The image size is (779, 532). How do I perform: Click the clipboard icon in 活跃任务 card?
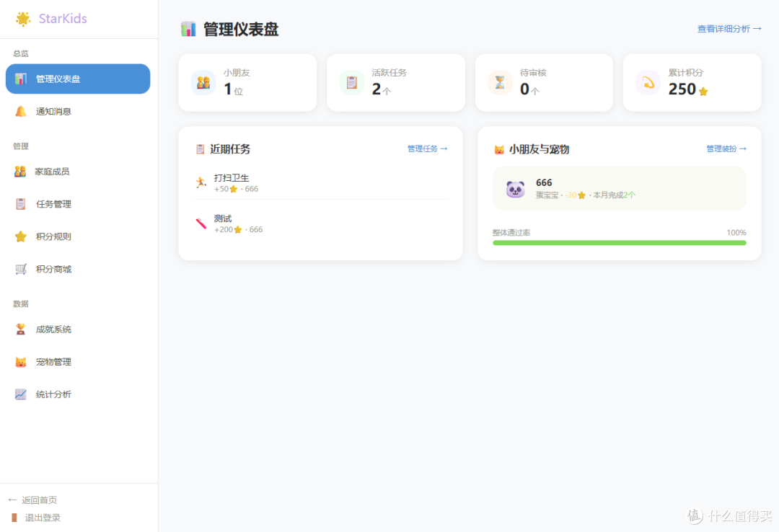tap(352, 82)
